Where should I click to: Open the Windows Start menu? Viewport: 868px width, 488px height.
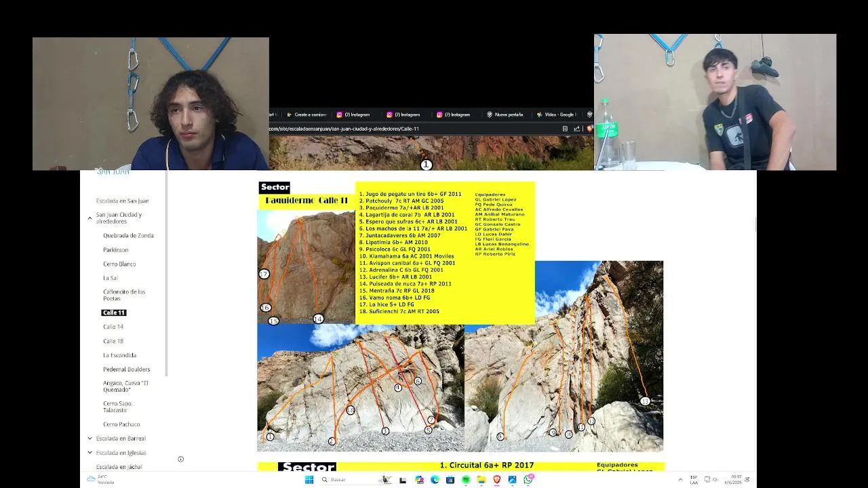(309, 480)
